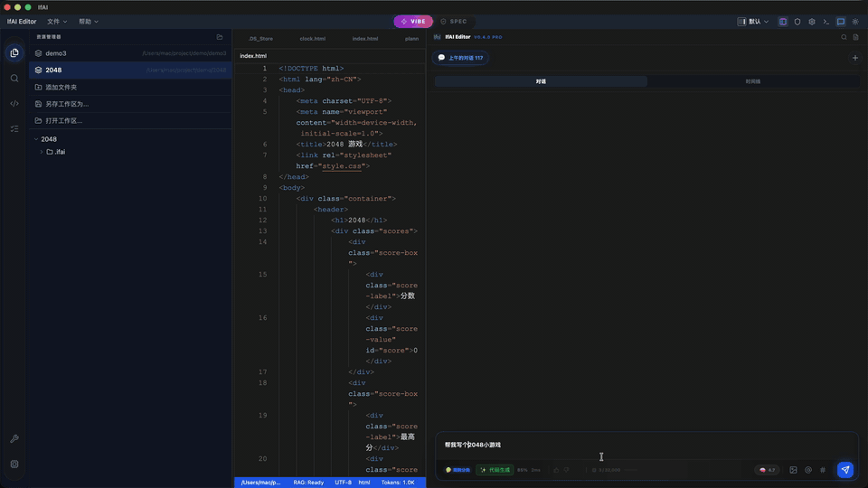Toggle light/dark theme sun icon
The height and width of the screenshot is (488, 868).
tap(855, 22)
